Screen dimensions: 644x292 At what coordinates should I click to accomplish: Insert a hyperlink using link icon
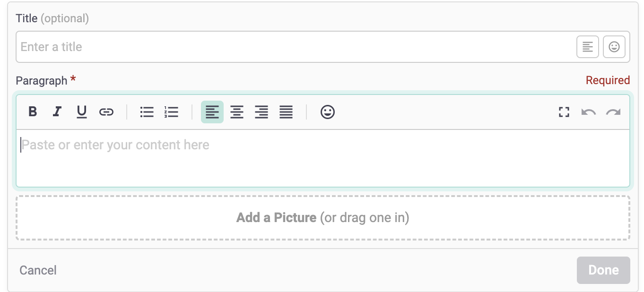[106, 112]
